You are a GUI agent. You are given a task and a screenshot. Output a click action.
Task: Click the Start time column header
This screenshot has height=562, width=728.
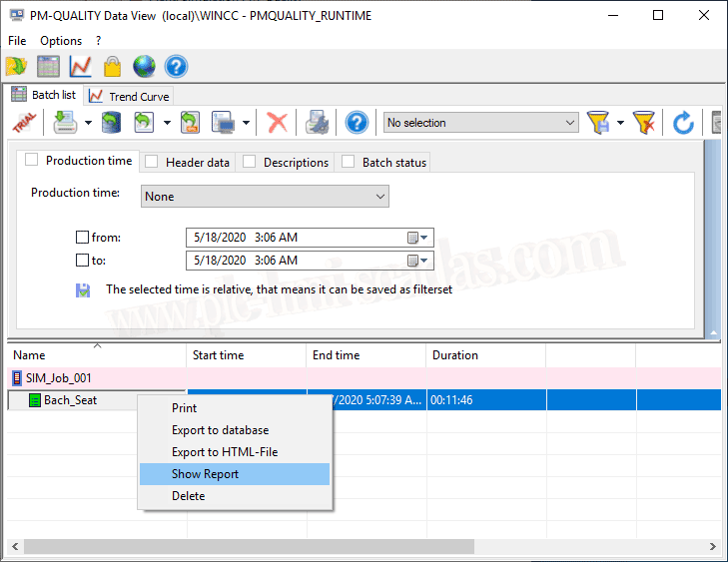tap(246, 355)
